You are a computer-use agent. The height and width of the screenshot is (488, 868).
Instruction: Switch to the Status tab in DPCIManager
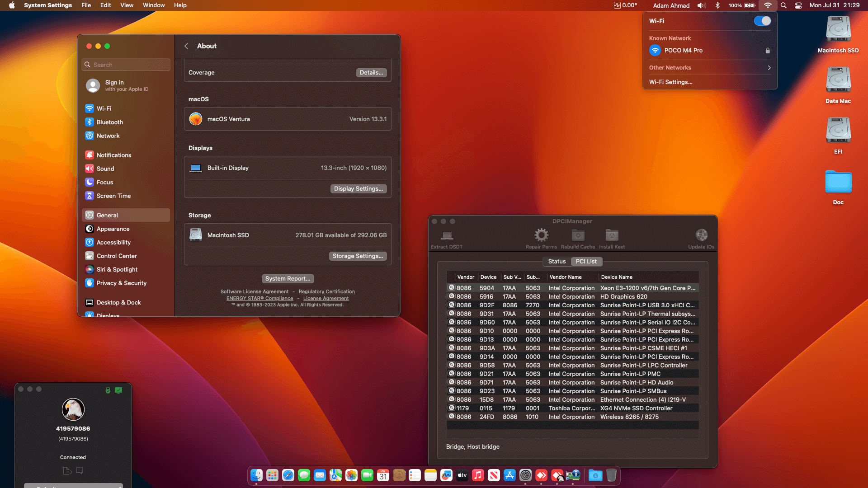click(557, 261)
